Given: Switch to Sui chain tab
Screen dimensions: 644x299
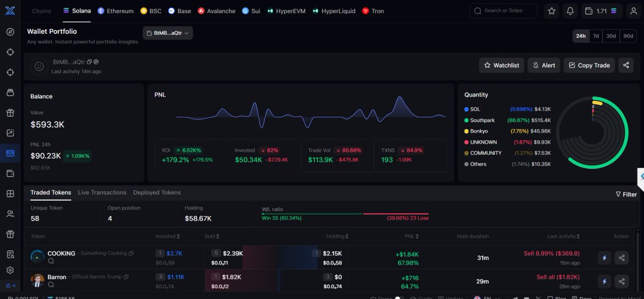Looking at the screenshot, I should point(251,11).
